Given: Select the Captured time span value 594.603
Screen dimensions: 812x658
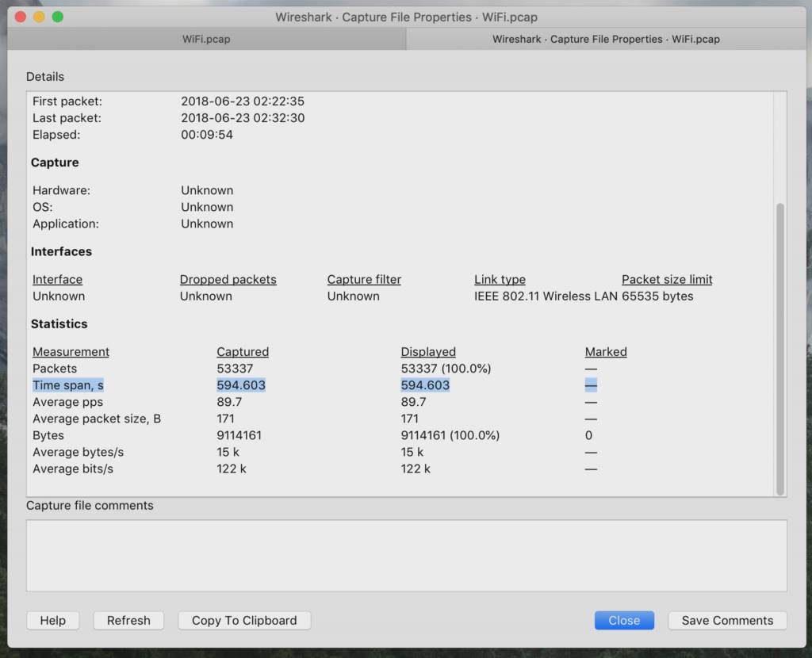Looking at the screenshot, I should (241, 385).
